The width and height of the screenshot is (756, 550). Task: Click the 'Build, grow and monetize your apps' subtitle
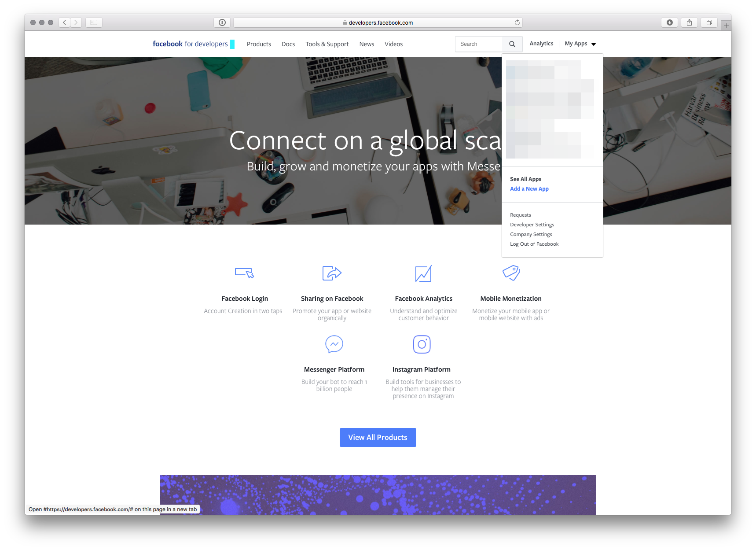tap(374, 166)
